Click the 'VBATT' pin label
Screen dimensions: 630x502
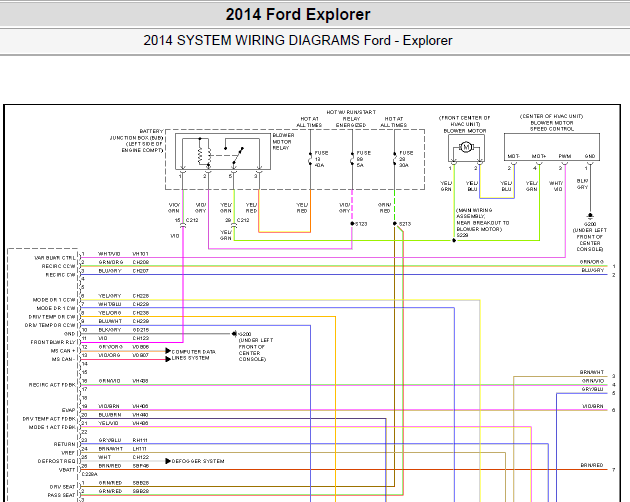(x=67, y=469)
